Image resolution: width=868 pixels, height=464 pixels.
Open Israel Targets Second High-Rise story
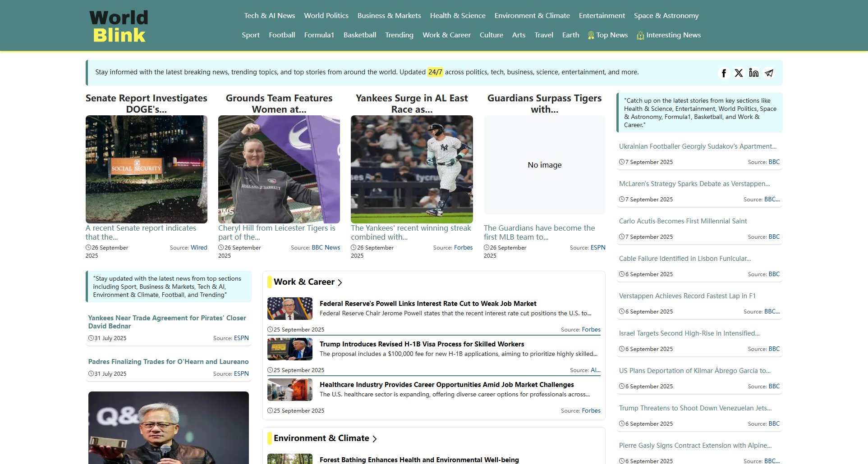point(689,333)
